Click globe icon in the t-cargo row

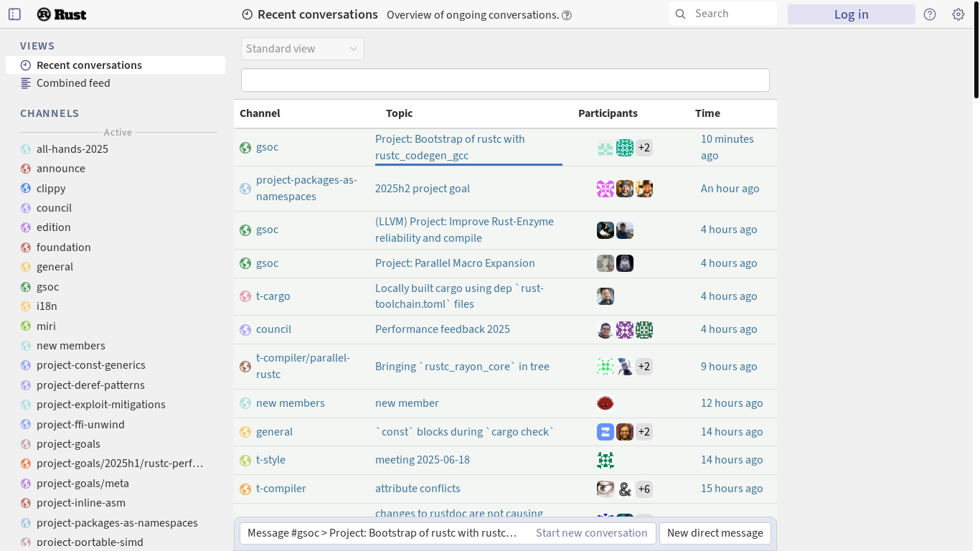point(245,296)
